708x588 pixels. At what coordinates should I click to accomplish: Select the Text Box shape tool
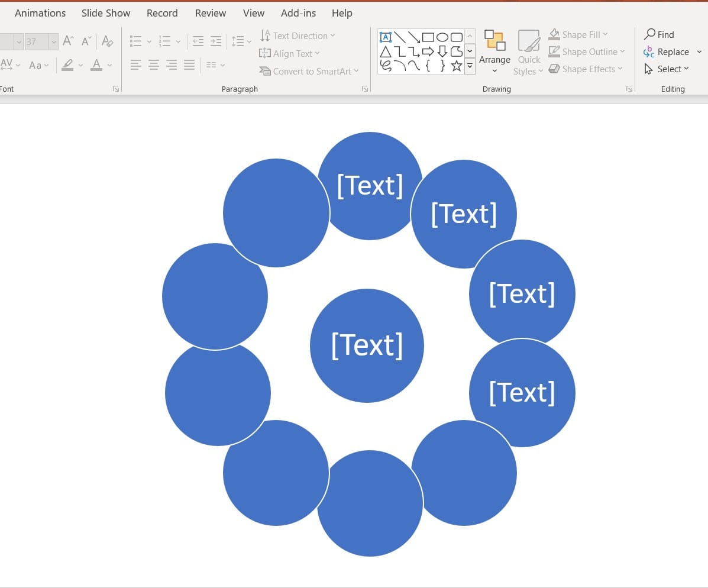coord(386,37)
